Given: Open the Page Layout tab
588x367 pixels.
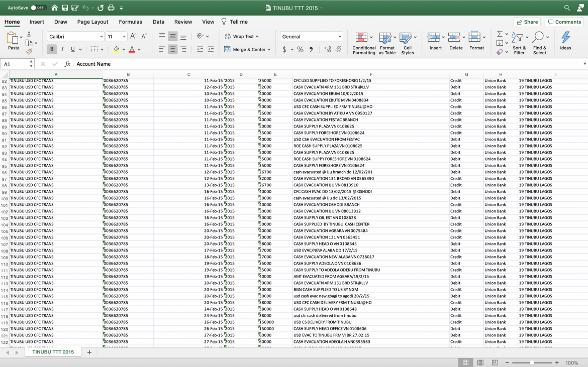Looking at the screenshot, I should pos(92,22).
